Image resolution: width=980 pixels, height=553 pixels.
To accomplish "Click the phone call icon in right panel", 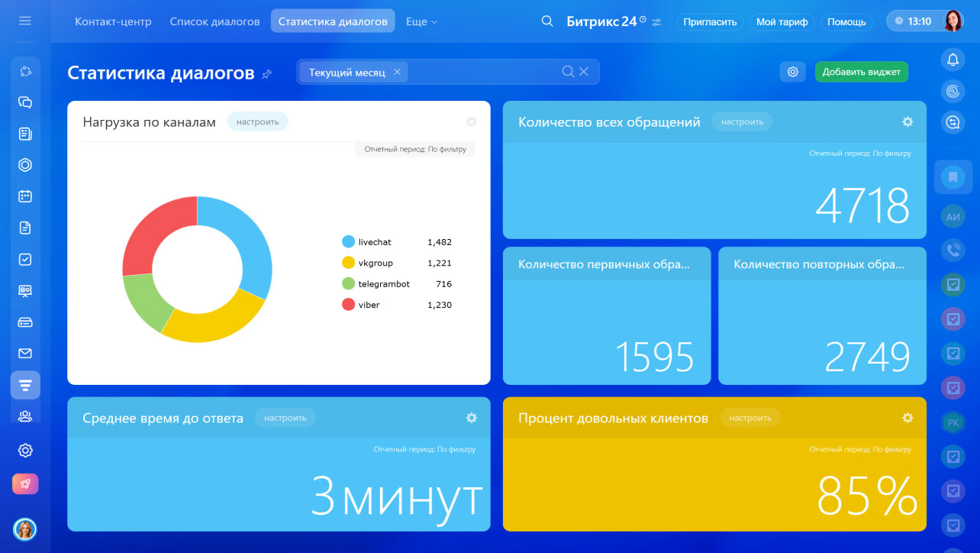I will [x=953, y=250].
